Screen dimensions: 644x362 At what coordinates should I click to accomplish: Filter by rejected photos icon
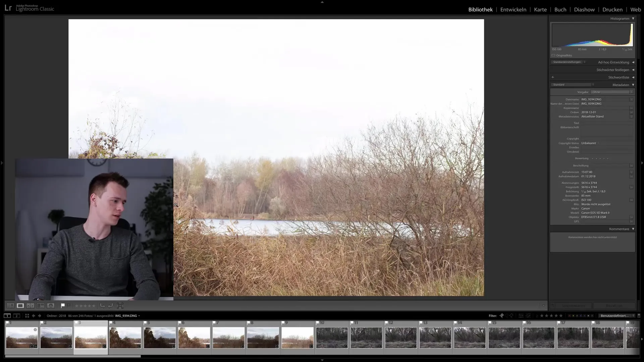pyautogui.click(x=511, y=316)
